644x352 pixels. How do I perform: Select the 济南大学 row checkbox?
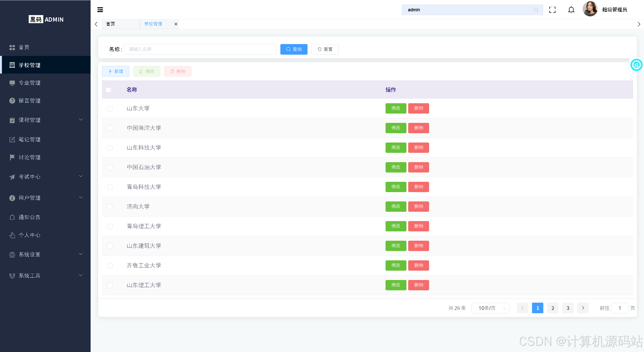pyautogui.click(x=110, y=207)
